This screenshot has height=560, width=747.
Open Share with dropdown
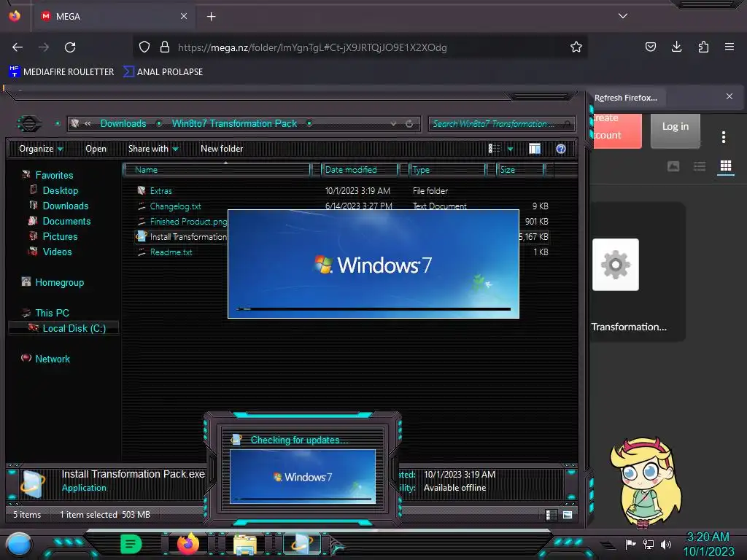153,149
